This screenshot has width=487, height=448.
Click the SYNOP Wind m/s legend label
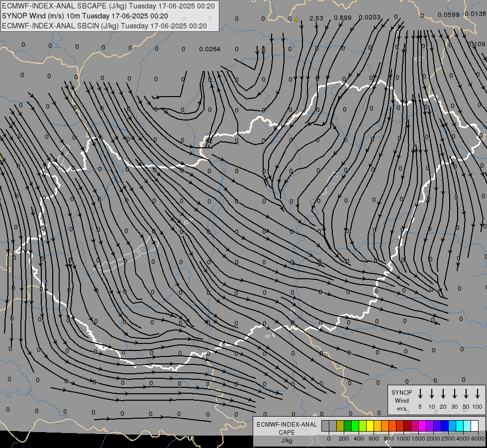[x=401, y=400]
